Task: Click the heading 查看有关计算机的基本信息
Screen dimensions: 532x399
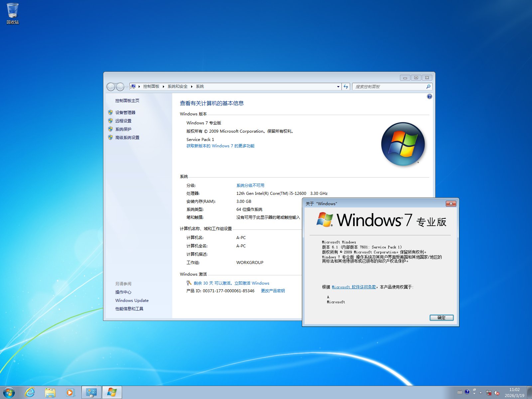Action: pos(212,103)
